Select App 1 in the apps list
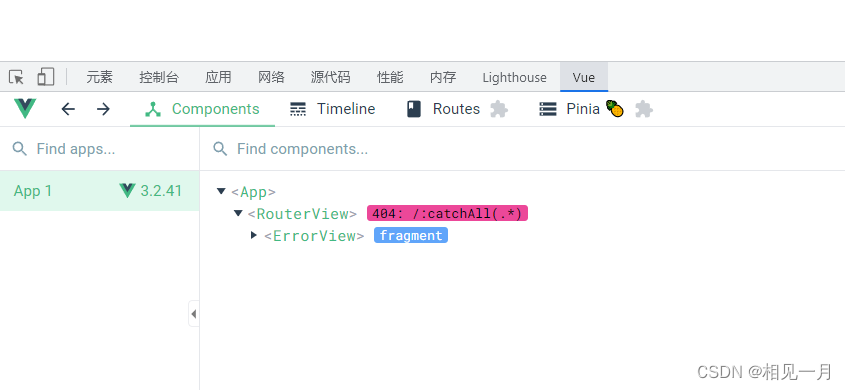 (x=100, y=191)
